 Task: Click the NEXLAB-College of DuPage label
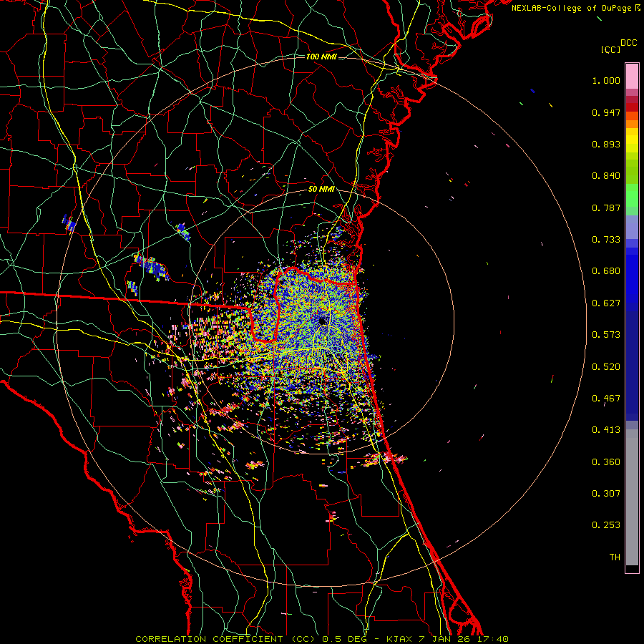click(572, 8)
